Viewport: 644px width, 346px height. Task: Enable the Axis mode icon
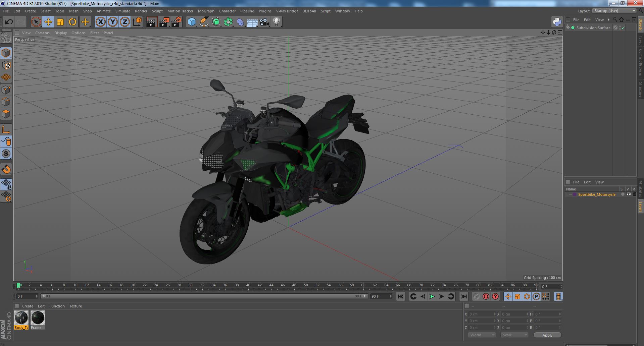(6, 129)
